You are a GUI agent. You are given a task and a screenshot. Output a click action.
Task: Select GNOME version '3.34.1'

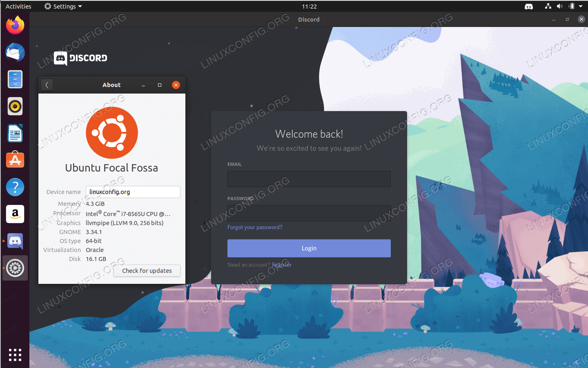pyautogui.click(x=94, y=232)
